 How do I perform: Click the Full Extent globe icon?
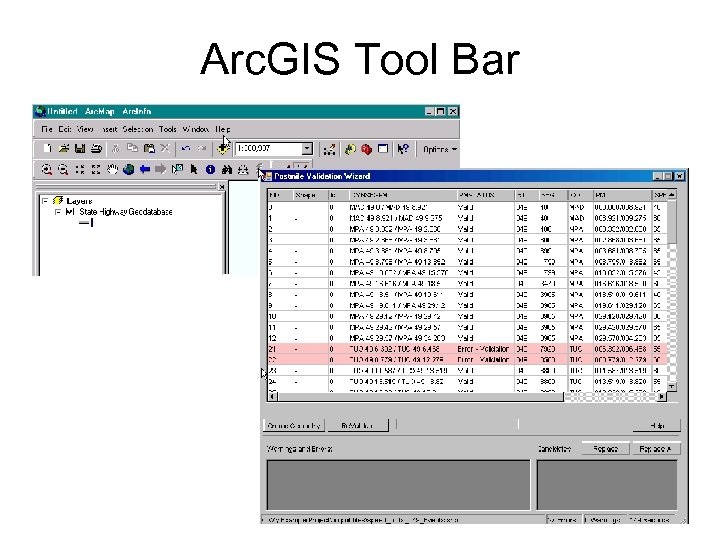point(129,169)
